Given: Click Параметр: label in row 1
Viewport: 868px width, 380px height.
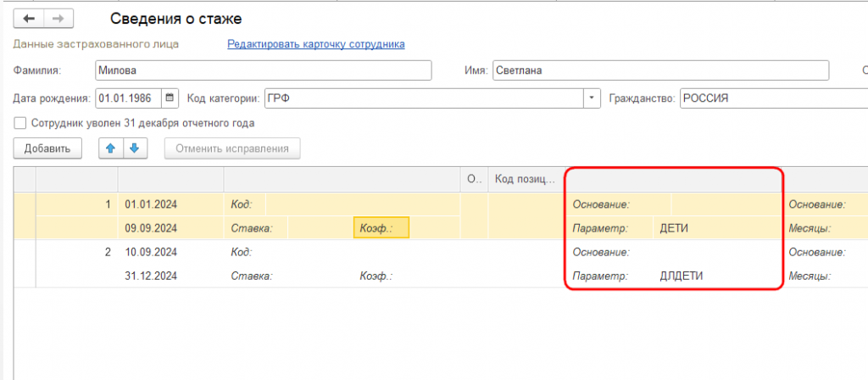Looking at the screenshot, I should point(600,227).
